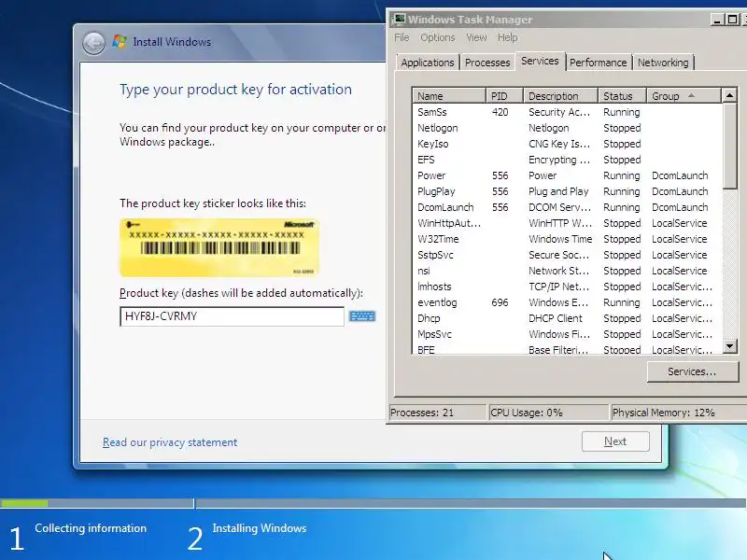Minimize the Windows Task Manager window
Screen dimensions: 747x560
tap(717, 20)
